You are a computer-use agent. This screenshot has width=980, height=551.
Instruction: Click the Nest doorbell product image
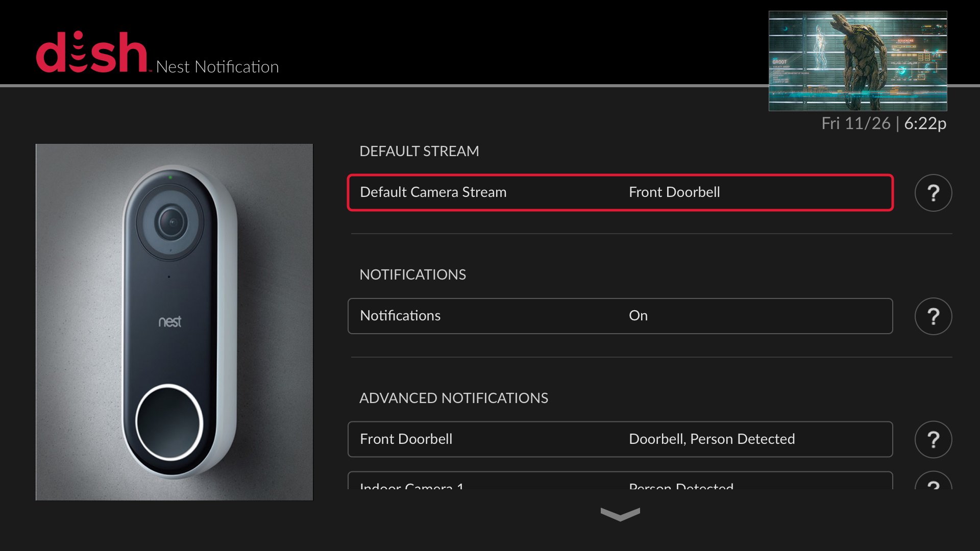174,322
